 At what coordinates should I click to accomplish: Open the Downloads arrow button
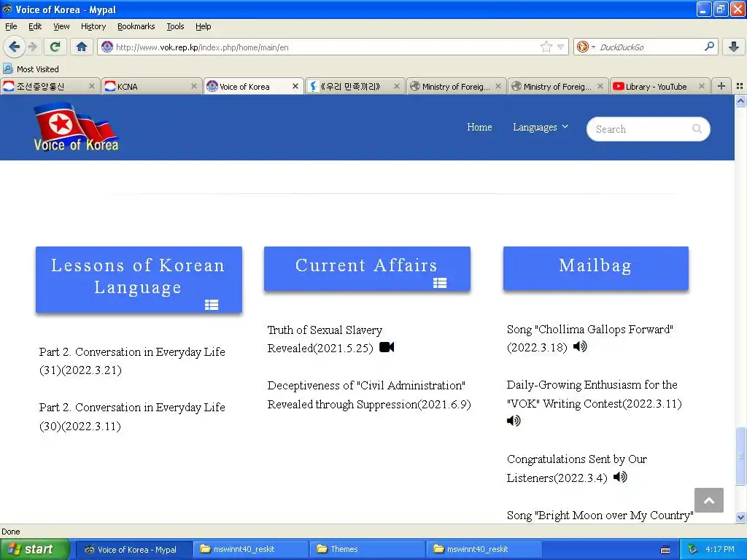pyautogui.click(x=734, y=47)
